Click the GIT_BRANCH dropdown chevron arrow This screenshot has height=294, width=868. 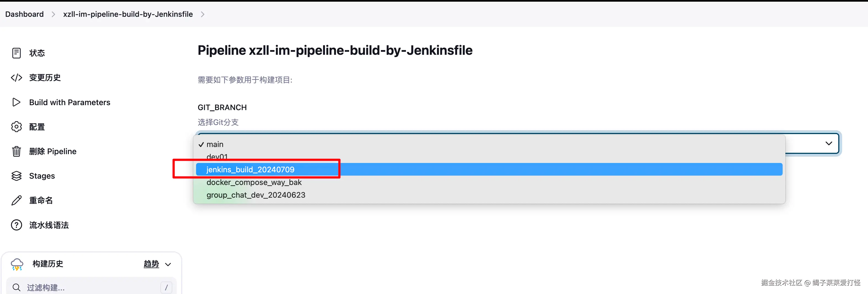click(829, 143)
